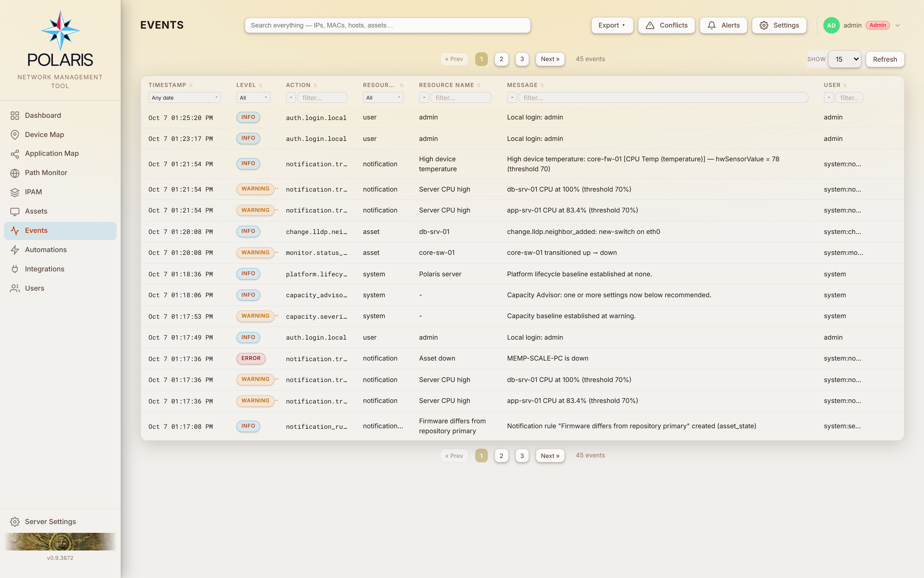Image resolution: width=924 pixels, height=578 pixels.
Task: Click the Integrations plug icon
Action: 15,269
